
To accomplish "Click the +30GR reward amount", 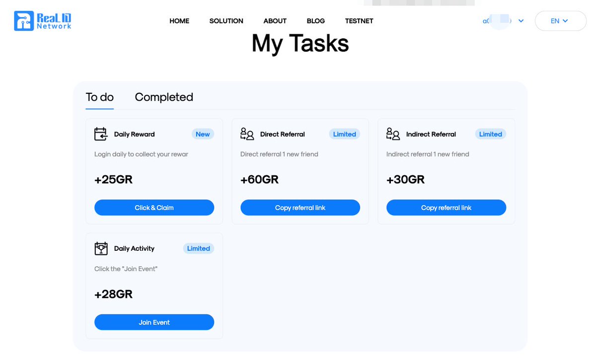I will pyautogui.click(x=405, y=180).
